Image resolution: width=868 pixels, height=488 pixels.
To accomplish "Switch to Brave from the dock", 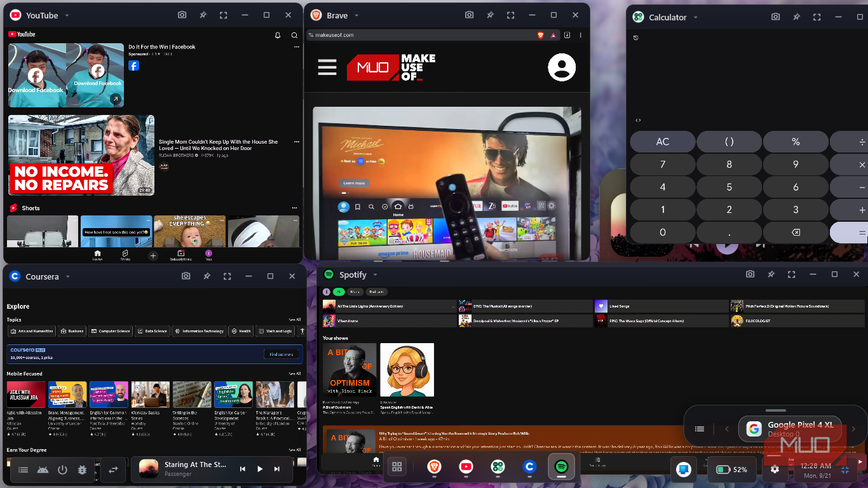I will pyautogui.click(x=434, y=467).
